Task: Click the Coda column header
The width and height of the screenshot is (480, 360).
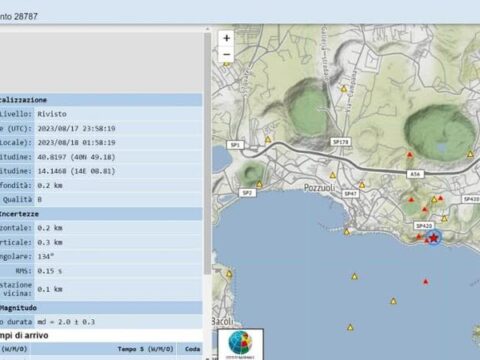Action: point(192,349)
